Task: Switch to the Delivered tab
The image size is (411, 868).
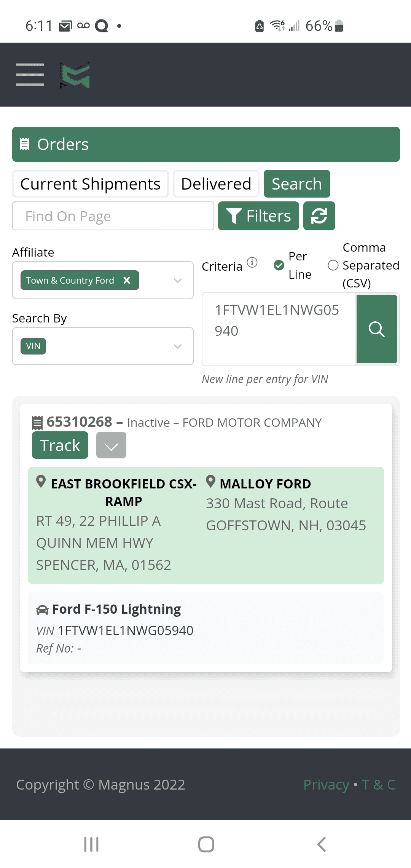Action: tap(216, 184)
